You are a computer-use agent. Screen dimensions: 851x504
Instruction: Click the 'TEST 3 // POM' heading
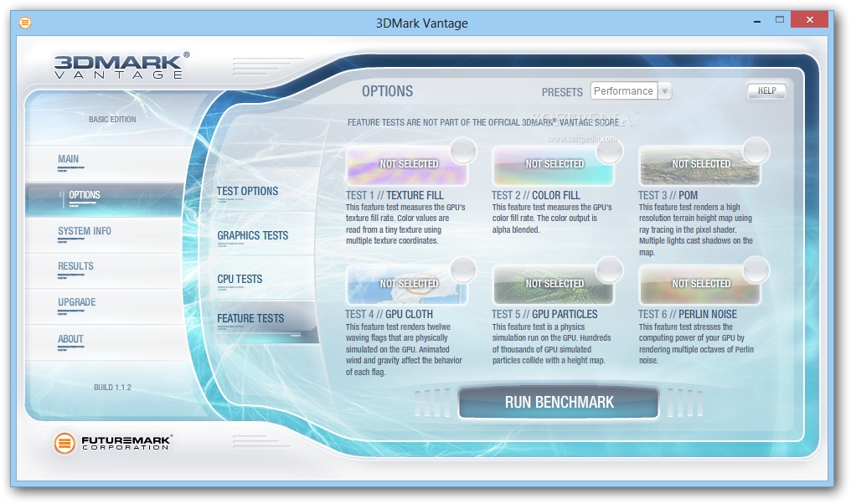click(x=668, y=195)
